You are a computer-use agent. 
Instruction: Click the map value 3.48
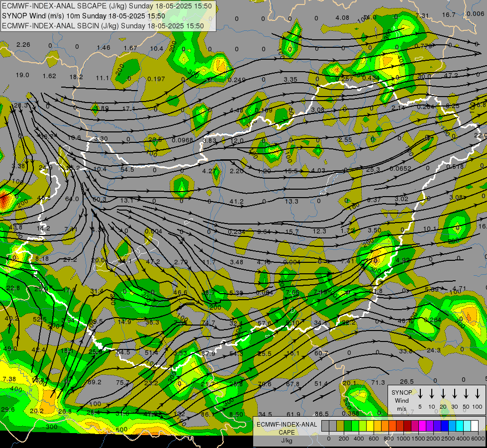[x=237, y=262]
